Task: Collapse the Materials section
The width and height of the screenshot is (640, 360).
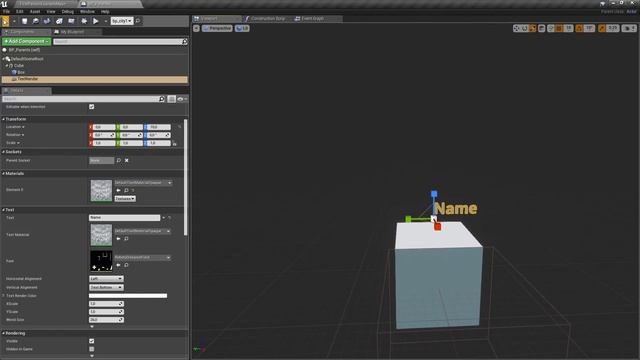Action: pyautogui.click(x=4, y=173)
